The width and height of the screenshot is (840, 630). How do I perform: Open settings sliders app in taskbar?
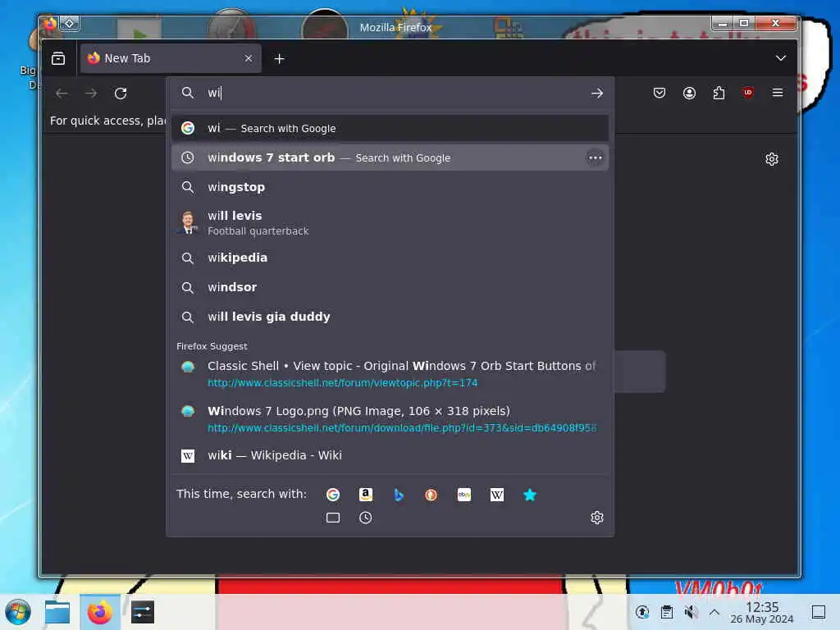pyautogui.click(x=143, y=612)
